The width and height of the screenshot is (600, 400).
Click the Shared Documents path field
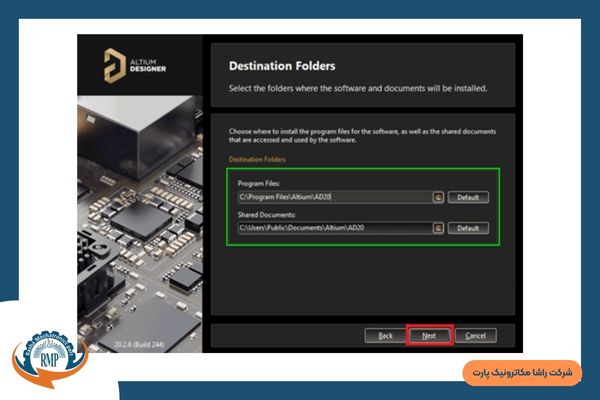click(x=333, y=228)
